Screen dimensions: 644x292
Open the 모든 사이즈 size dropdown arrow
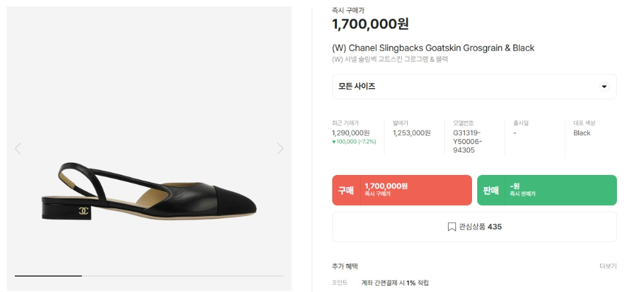(x=604, y=87)
